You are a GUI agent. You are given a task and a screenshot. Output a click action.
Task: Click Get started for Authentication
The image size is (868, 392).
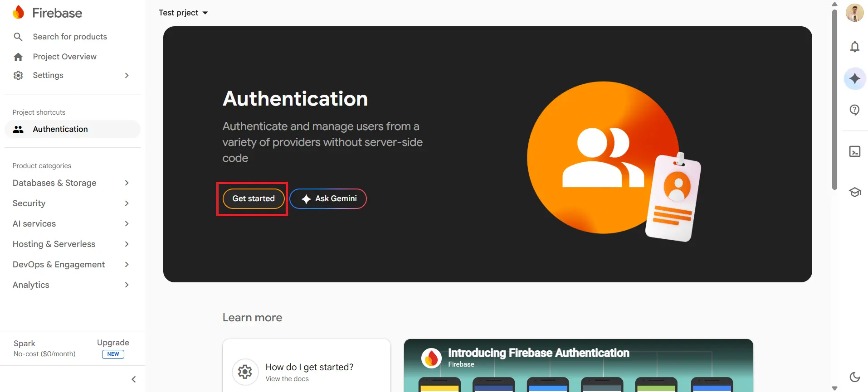point(254,198)
